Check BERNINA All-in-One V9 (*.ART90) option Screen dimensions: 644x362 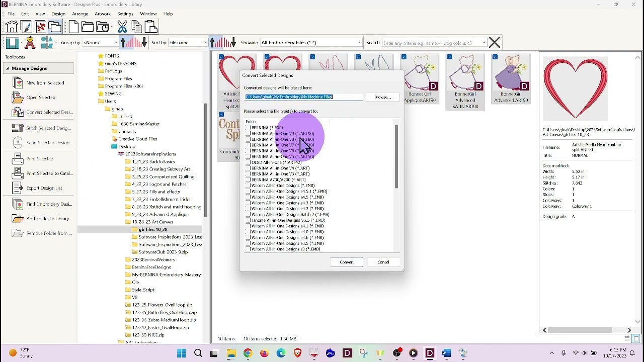(248, 134)
